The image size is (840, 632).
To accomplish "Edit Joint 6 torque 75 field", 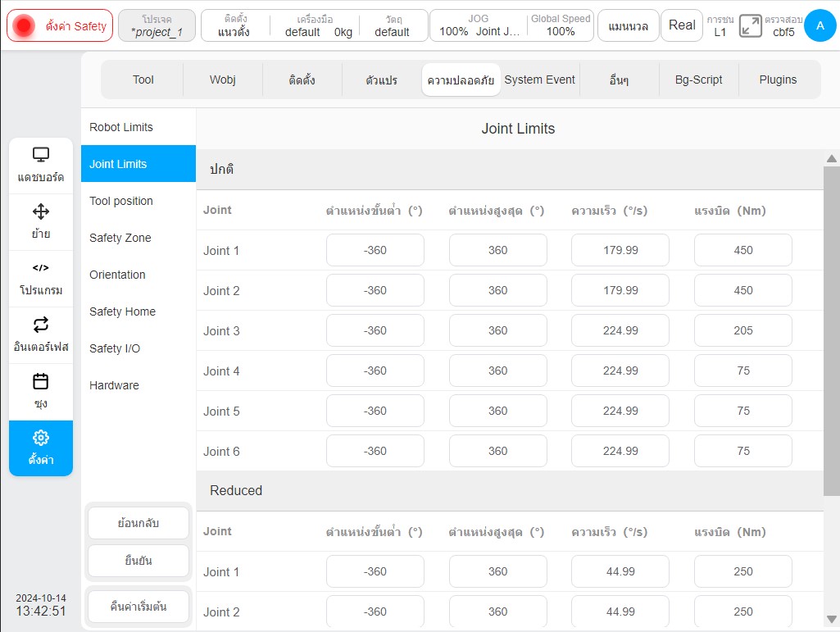I will click(x=743, y=451).
